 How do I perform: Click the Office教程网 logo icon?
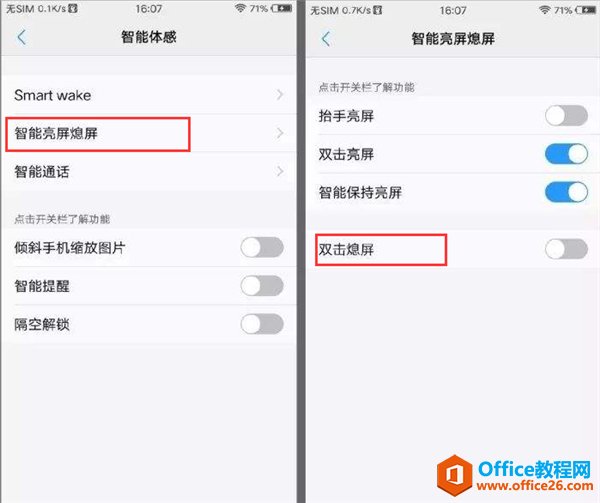[x=455, y=475]
